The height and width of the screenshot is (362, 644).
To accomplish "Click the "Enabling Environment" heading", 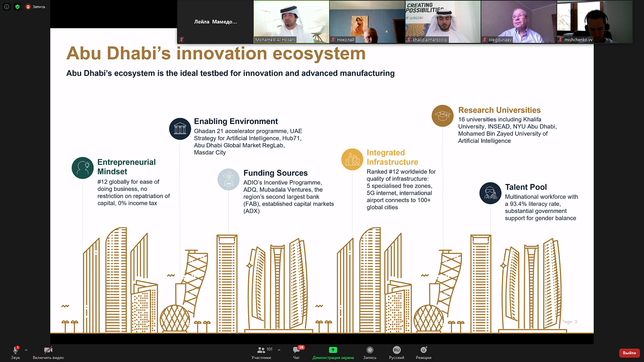I will point(236,121).
